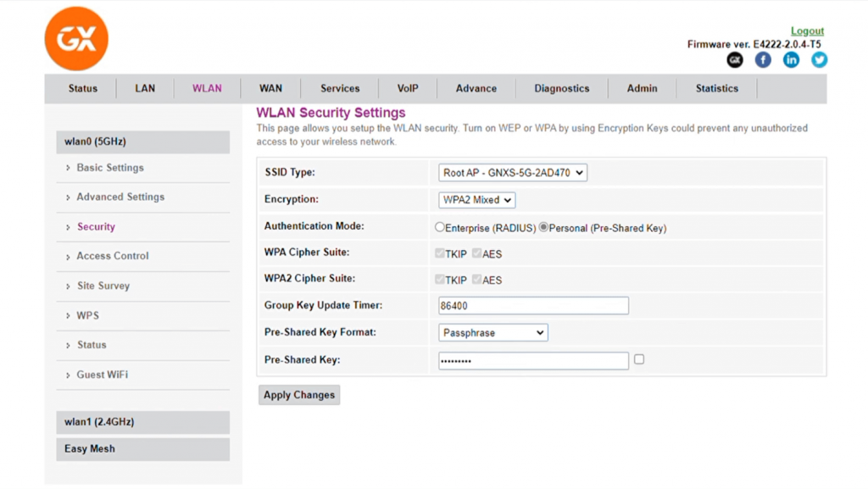This screenshot has width=868, height=489.
Task: Expand the Guest WiFi sidebar chevron
Action: coord(67,375)
